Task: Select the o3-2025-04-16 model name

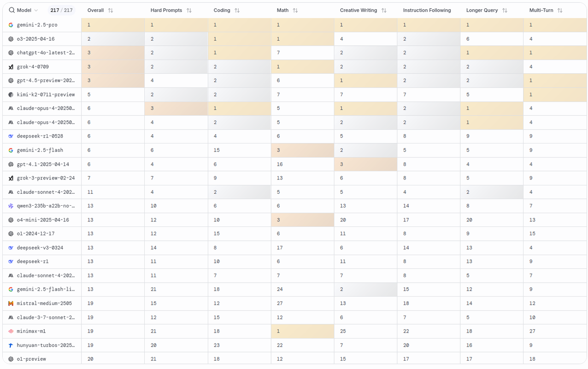Action: 36,39
